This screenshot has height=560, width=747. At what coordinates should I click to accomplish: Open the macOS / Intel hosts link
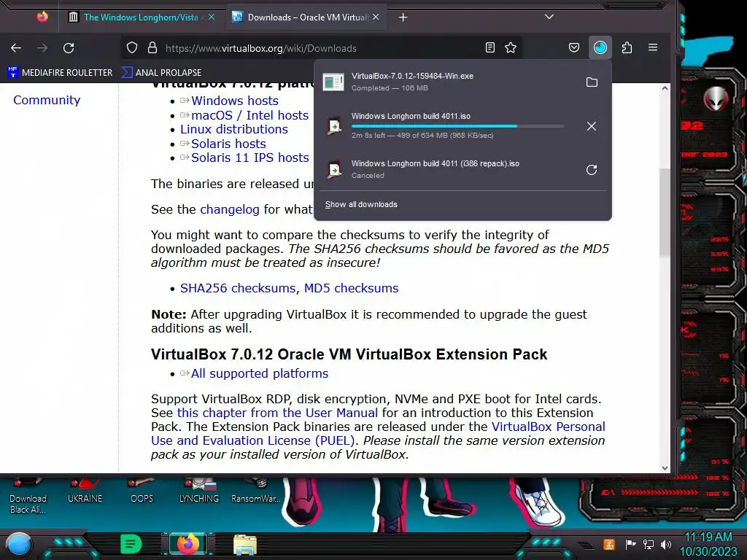coord(250,115)
